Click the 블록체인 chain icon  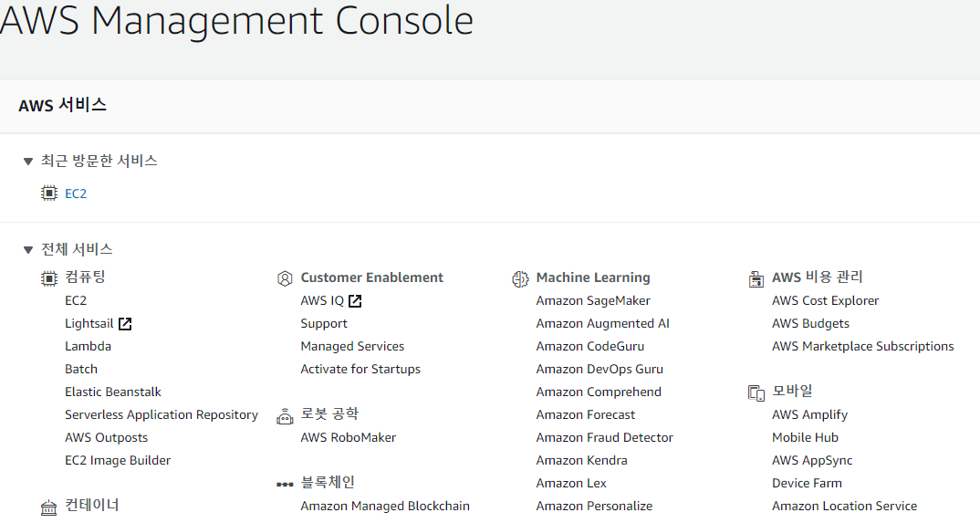(x=285, y=484)
